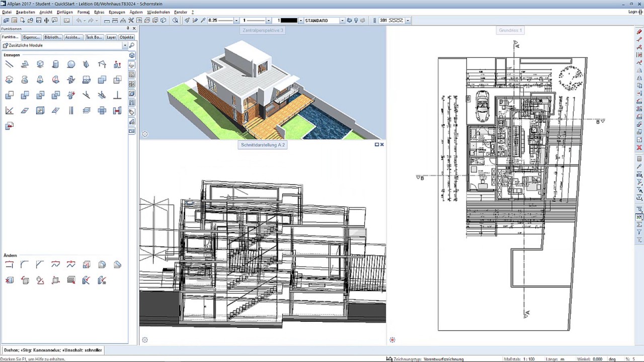Click the Zentralperspektive:3 viewport title
The width and height of the screenshot is (644, 362).
[x=263, y=31]
